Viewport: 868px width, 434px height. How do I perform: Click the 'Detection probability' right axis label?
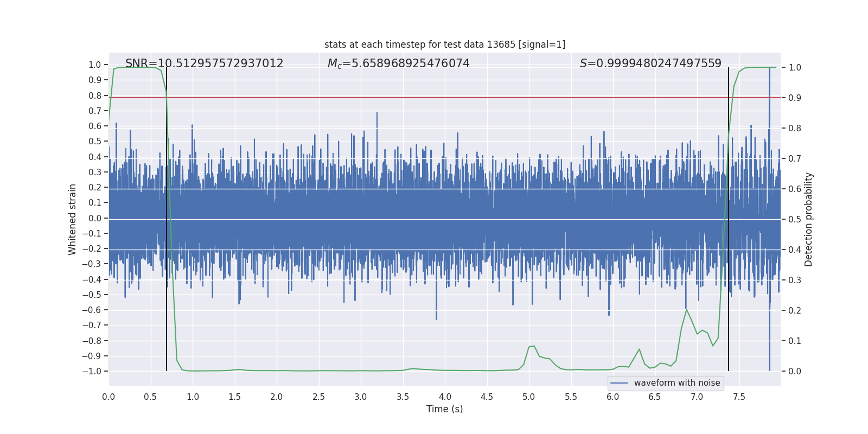[808, 219]
